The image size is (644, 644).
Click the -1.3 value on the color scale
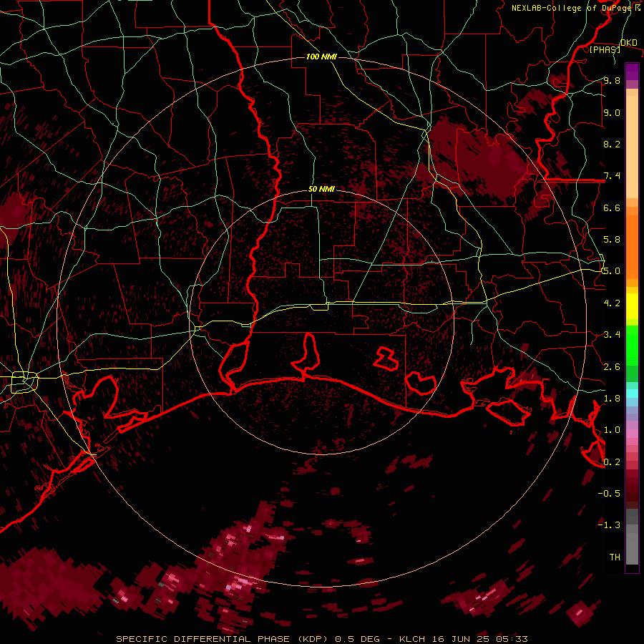pos(609,525)
